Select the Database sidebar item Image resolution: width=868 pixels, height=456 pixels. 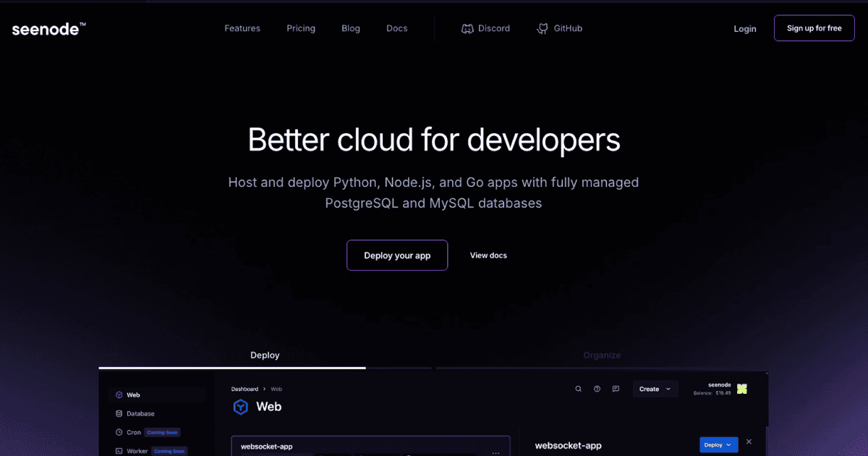(x=140, y=413)
